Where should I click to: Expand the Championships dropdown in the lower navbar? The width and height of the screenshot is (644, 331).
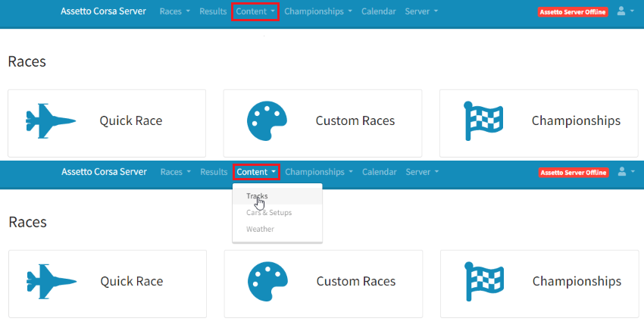[319, 172]
